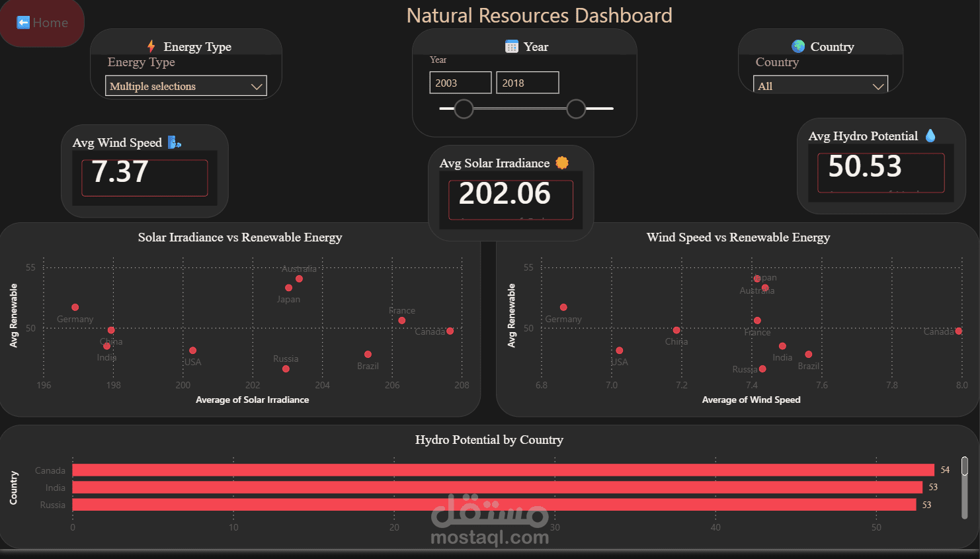The image size is (980, 559).
Task: Click the Canada bar in Hydro Potential chart
Action: [x=503, y=470]
